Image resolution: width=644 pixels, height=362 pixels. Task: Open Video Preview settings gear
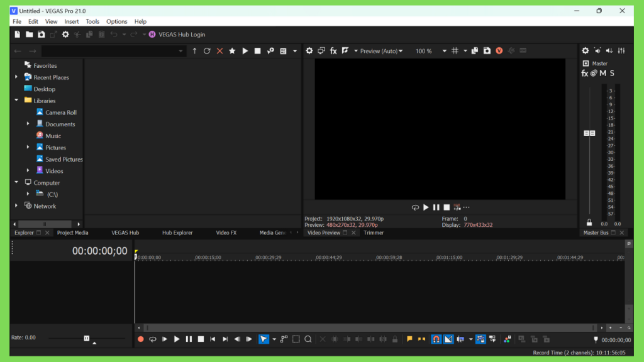coord(309,50)
